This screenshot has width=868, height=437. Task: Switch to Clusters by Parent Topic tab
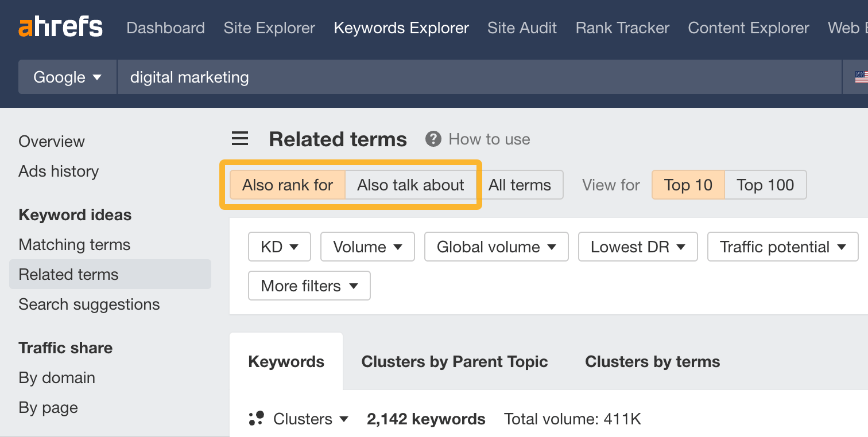pos(454,361)
